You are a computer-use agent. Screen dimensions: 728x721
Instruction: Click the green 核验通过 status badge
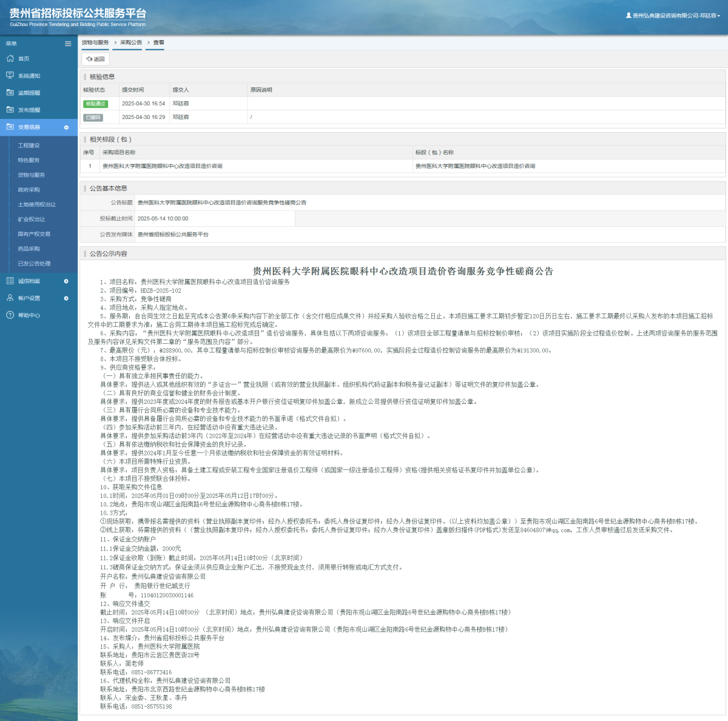[95, 104]
